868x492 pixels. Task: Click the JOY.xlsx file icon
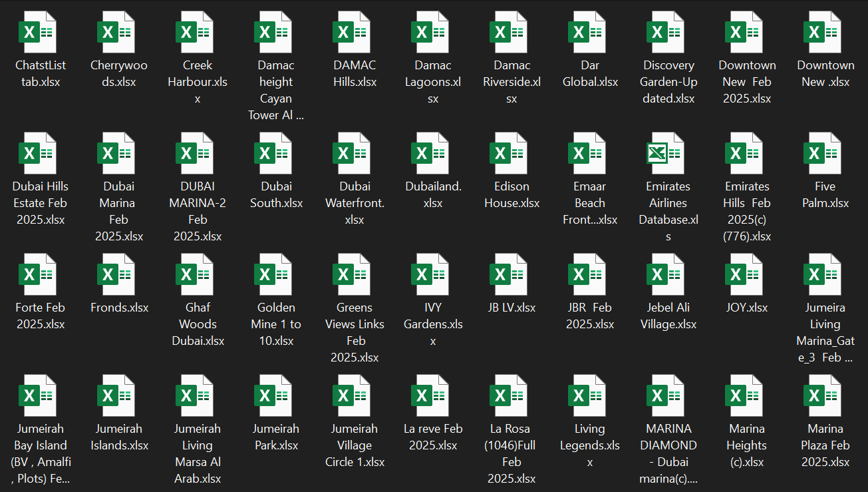click(x=746, y=274)
